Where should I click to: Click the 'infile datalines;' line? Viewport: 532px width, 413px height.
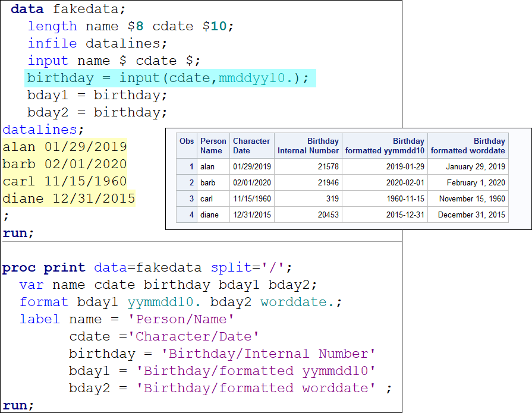tap(97, 43)
